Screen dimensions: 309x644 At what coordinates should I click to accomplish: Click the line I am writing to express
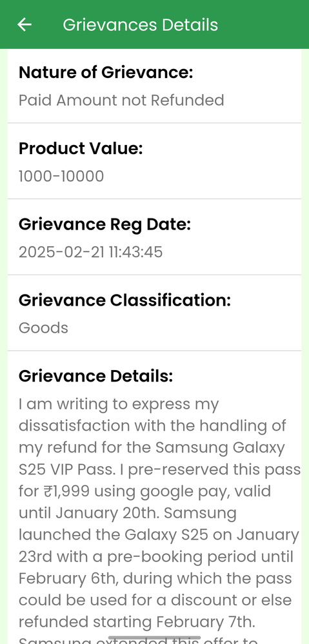pyautogui.click(x=119, y=404)
